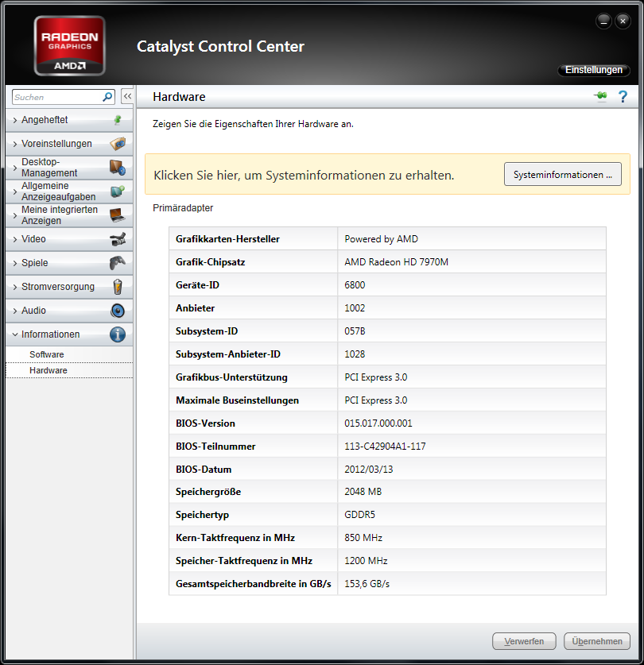Select Hardware entry under Informationen
Viewport: 644px width, 665px height.
click(69, 370)
